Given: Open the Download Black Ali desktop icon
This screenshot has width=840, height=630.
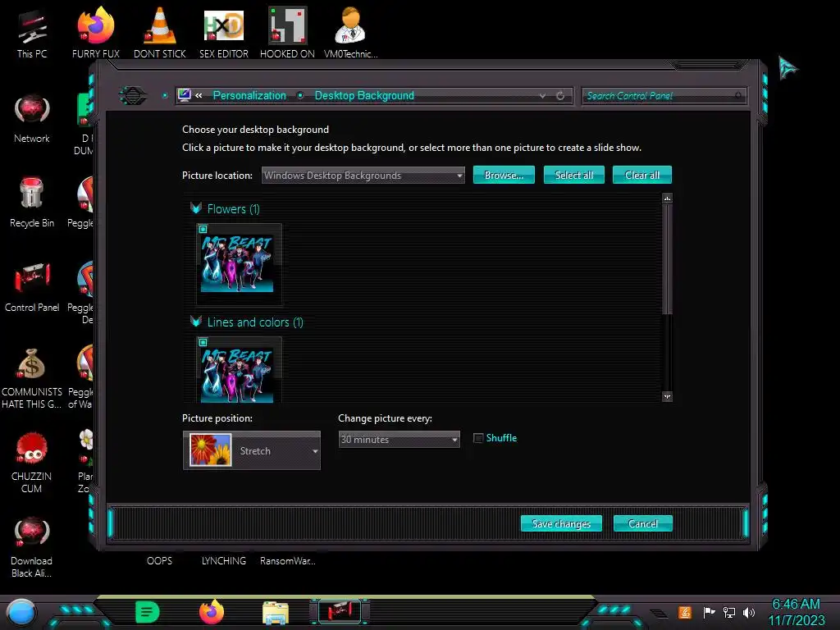Looking at the screenshot, I should (32, 546).
